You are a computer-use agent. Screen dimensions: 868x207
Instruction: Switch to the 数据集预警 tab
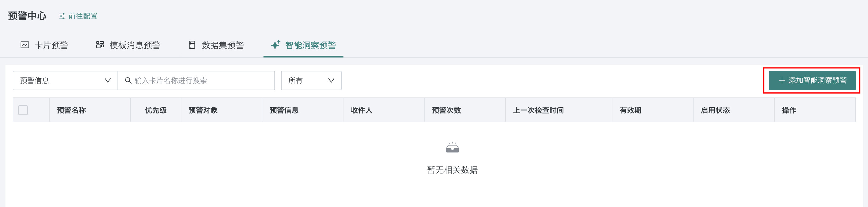click(222, 45)
